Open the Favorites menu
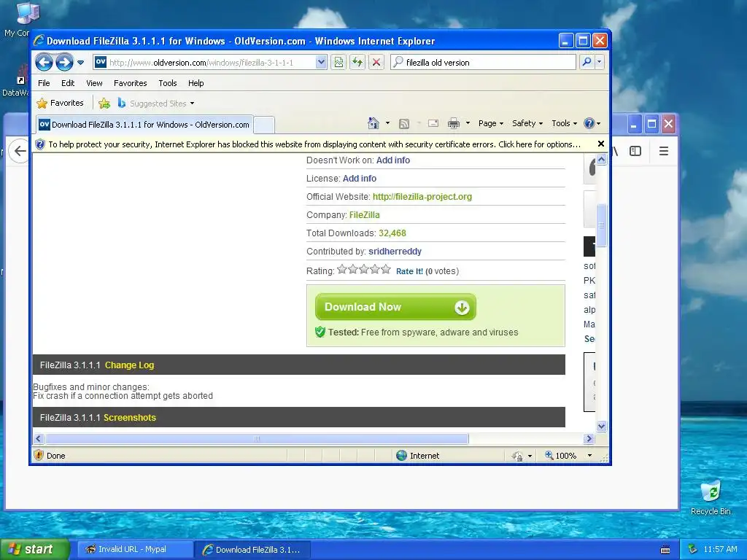This screenshot has width=747, height=560. [x=130, y=83]
